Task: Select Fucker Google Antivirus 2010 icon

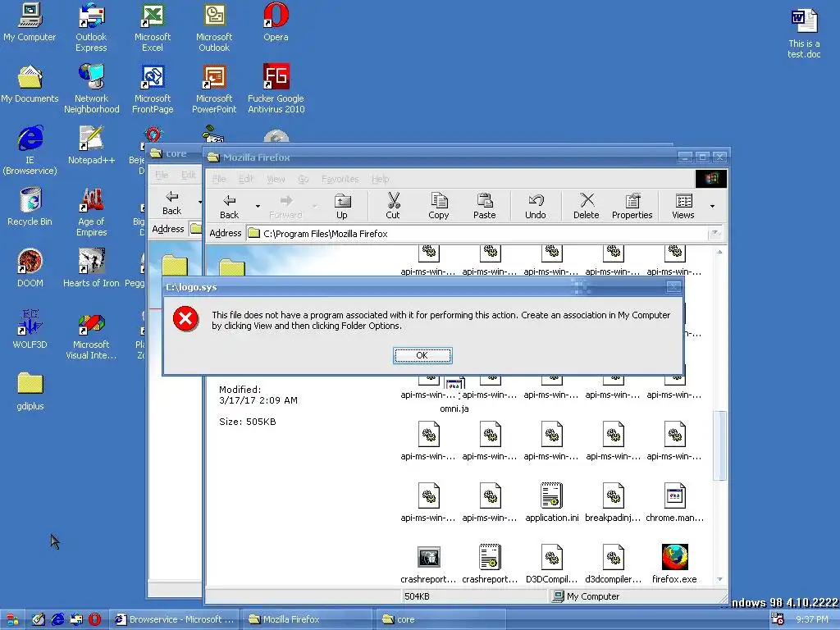Action: 276,89
